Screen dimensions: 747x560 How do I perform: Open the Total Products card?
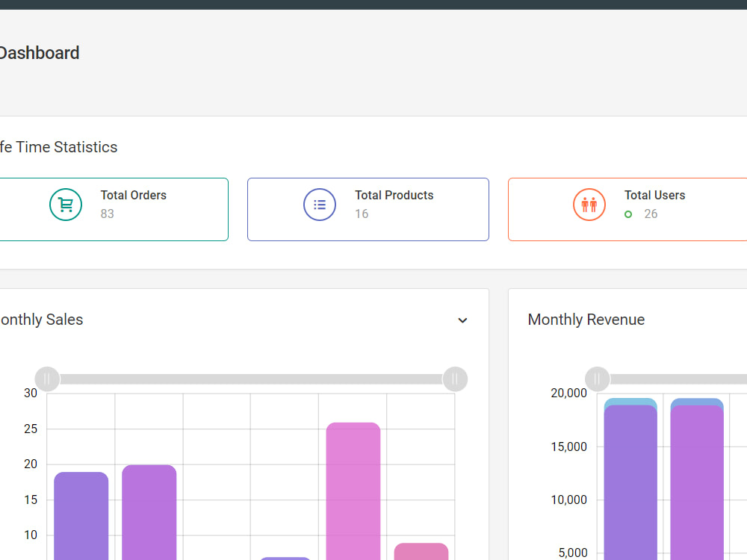click(x=368, y=210)
